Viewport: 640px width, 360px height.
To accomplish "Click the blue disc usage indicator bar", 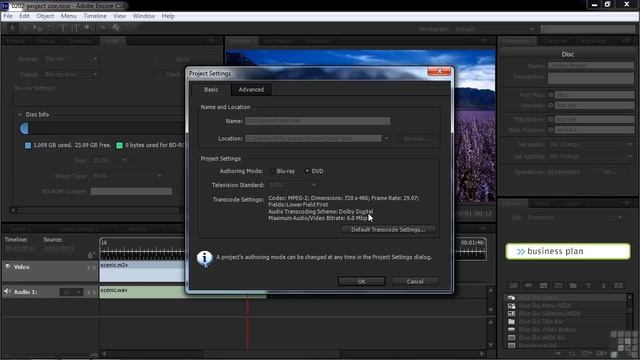I will tap(24, 129).
